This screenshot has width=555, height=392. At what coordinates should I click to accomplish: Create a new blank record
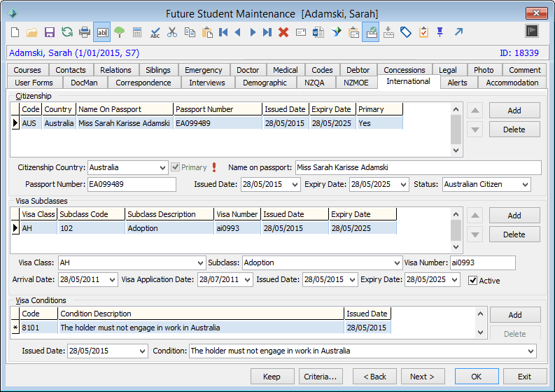[15, 32]
